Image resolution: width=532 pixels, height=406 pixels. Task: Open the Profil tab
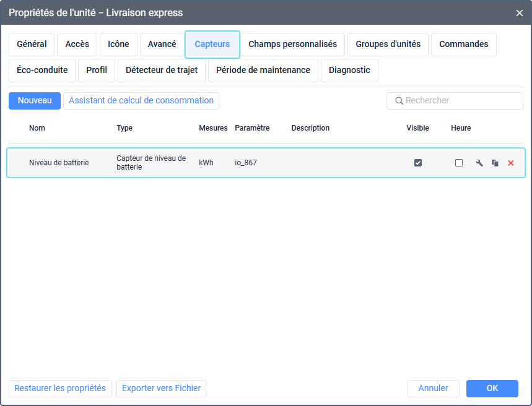click(97, 71)
